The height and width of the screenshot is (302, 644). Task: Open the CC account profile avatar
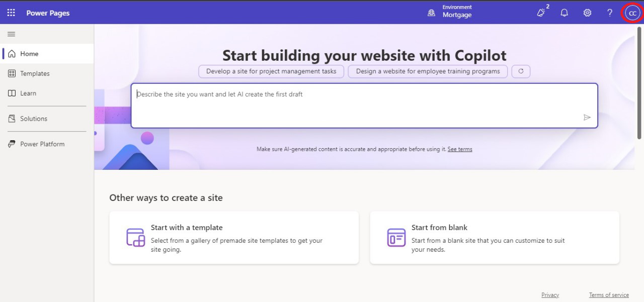pyautogui.click(x=632, y=13)
